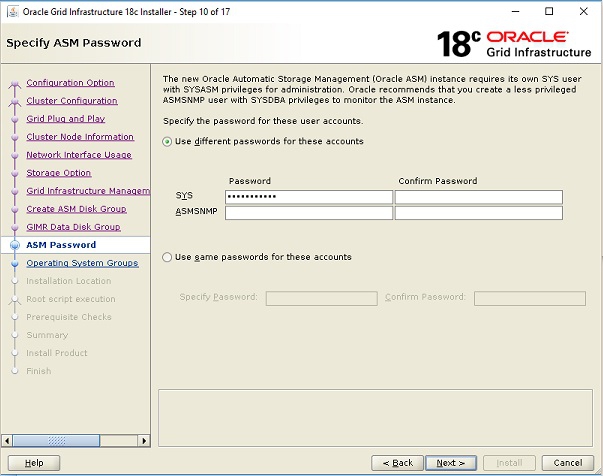Click the sidebar horizontal scrollbar thumb
Screen dimensions: 603x476
click(x=56, y=441)
